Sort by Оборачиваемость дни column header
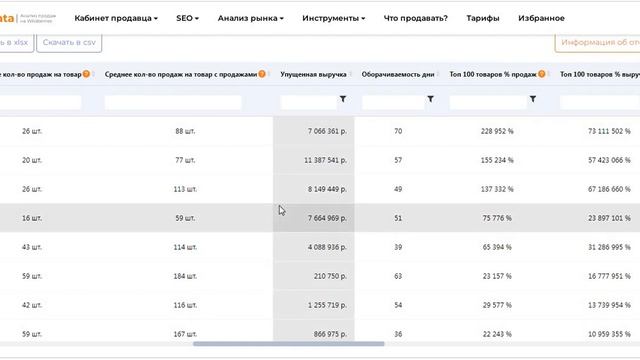640x360 pixels. [x=398, y=74]
